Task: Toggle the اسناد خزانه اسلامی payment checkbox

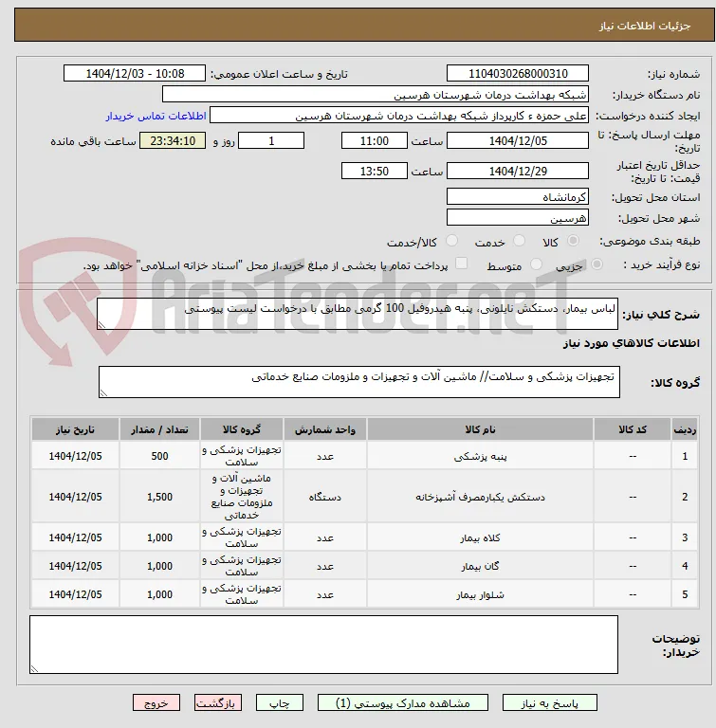Action: (x=461, y=264)
